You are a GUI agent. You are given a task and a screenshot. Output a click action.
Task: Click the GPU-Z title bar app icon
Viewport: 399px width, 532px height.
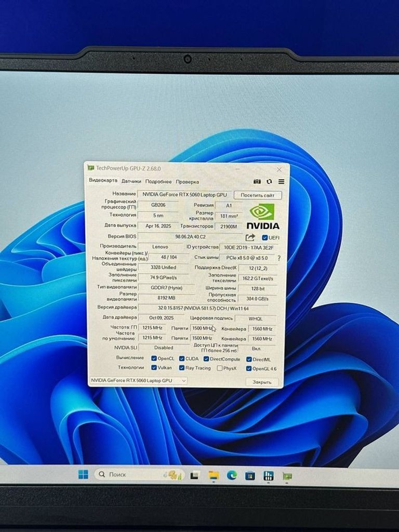click(x=90, y=168)
